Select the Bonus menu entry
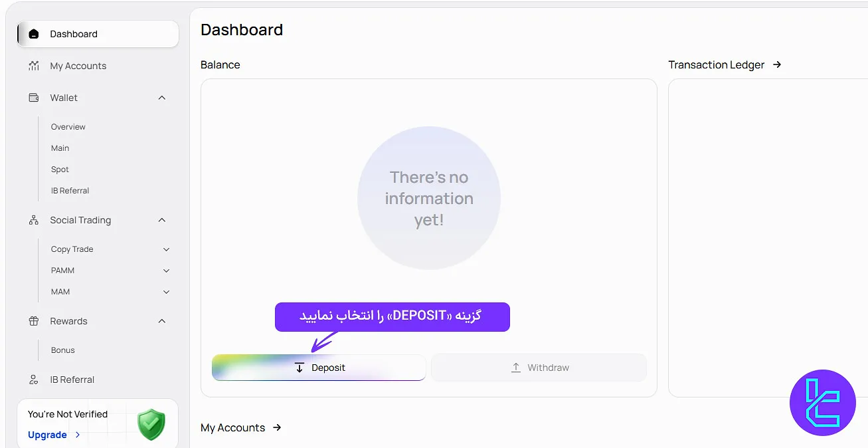The width and height of the screenshot is (868, 448). [62, 350]
